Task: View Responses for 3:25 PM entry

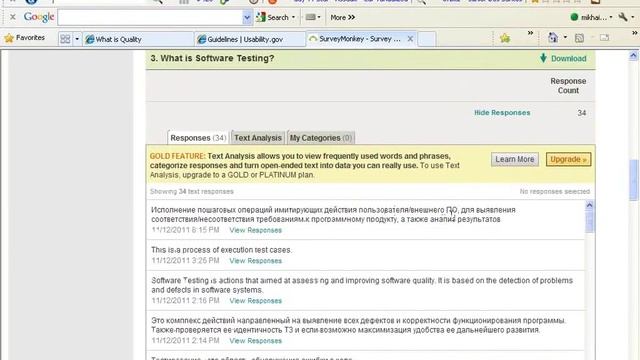Action: [x=256, y=261]
